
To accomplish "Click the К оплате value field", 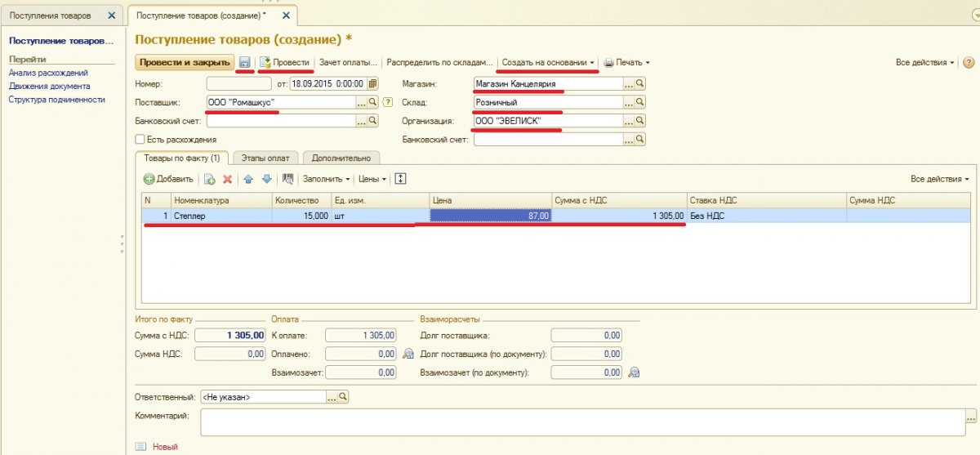I will tap(362, 335).
